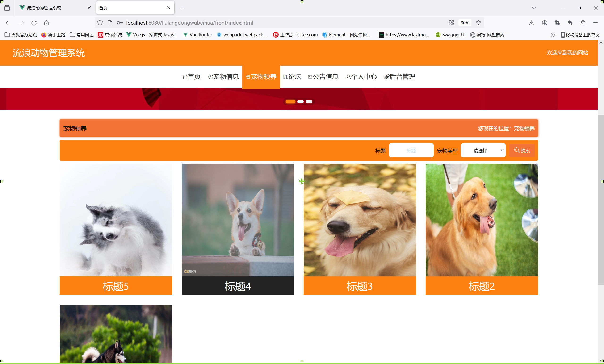Open the 论坛 navigation menu item

(x=292, y=77)
